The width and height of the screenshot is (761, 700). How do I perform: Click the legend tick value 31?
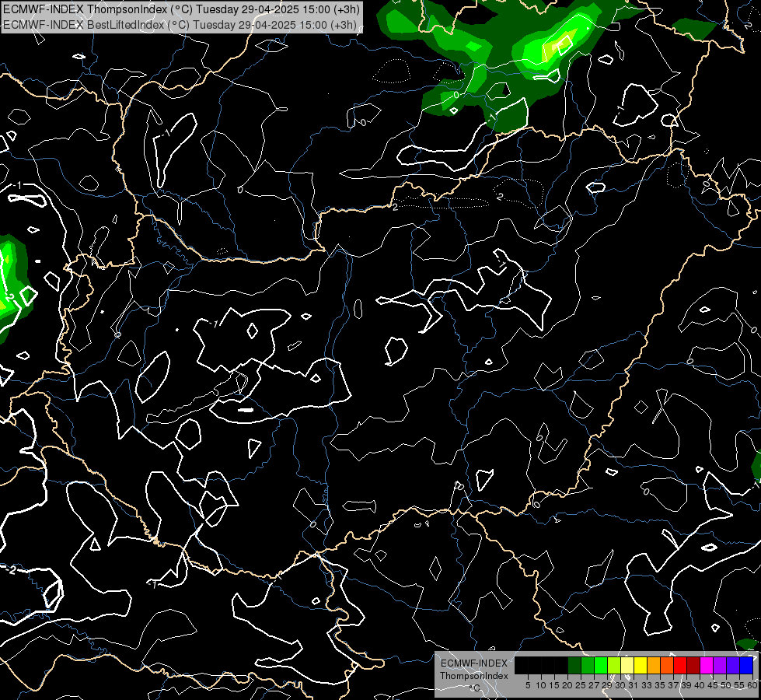634,685
